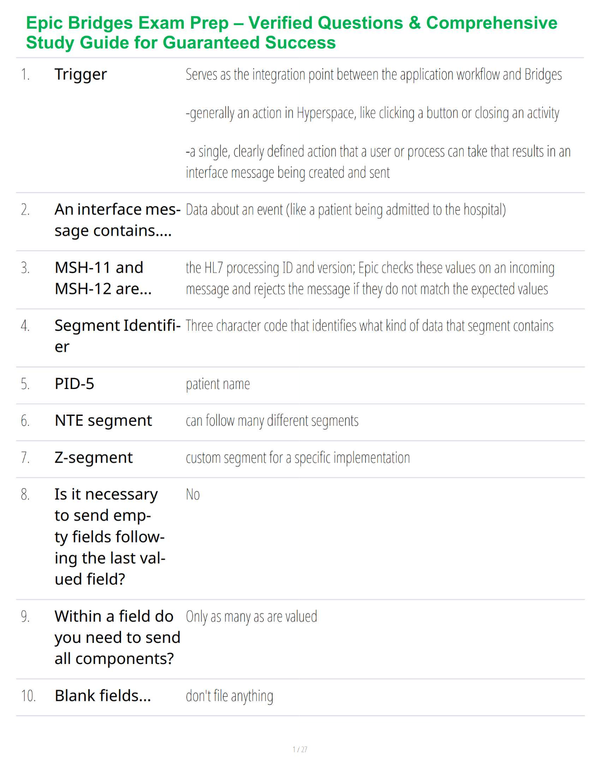
Task: Click 'custom segment for a specific implementation' text
Action: pyautogui.click(x=298, y=458)
